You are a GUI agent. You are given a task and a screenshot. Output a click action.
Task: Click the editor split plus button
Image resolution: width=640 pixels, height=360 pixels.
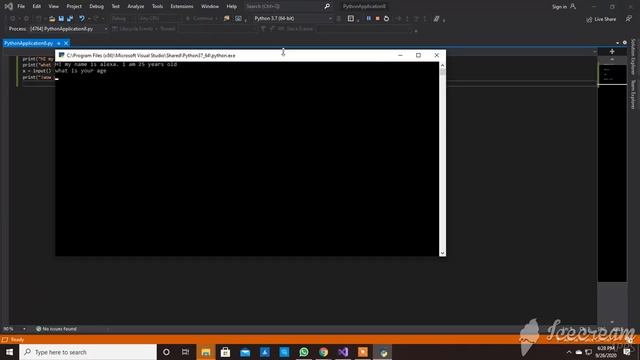[x=612, y=51]
